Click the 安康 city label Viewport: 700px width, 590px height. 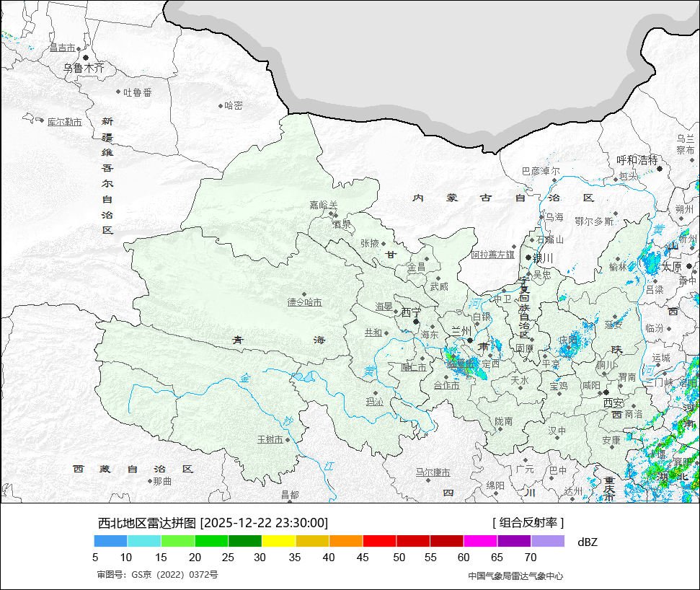611,441
